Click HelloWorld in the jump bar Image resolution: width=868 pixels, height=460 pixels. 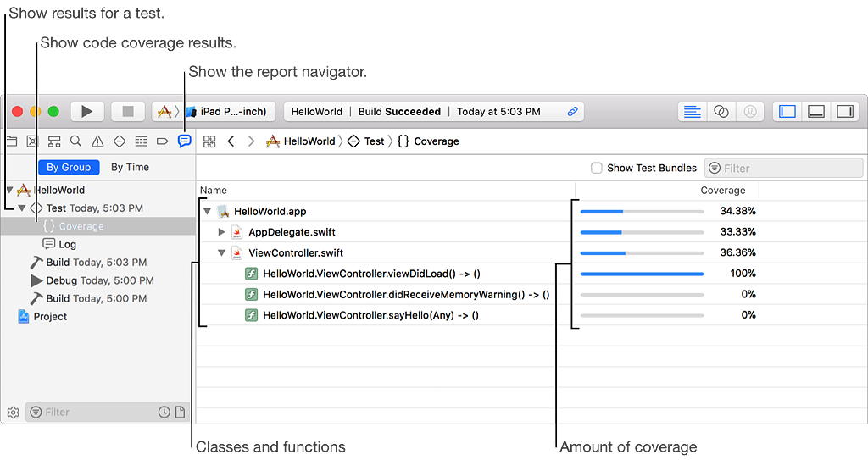click(301, 141)
